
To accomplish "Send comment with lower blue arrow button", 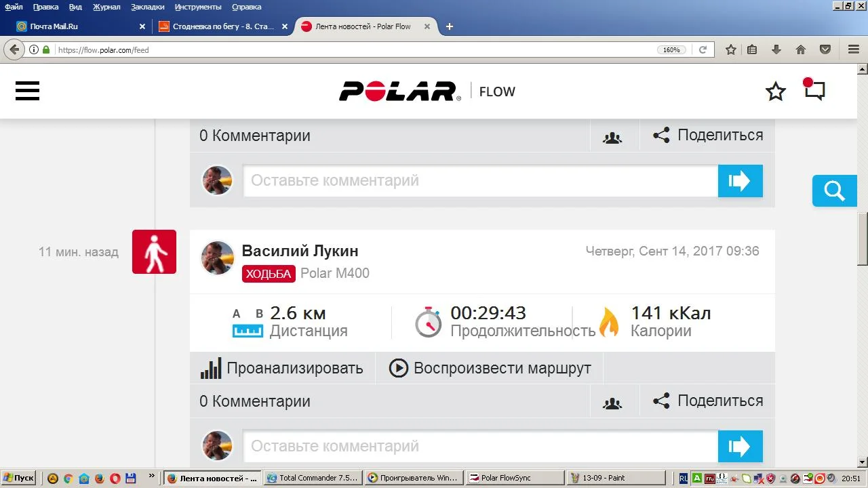I will [740, 447].
